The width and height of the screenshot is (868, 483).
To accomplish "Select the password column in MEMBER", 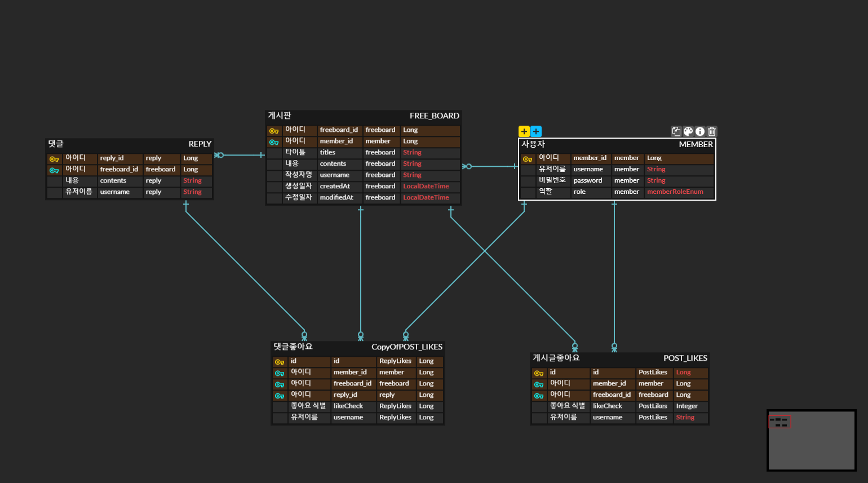I will 591,180.
